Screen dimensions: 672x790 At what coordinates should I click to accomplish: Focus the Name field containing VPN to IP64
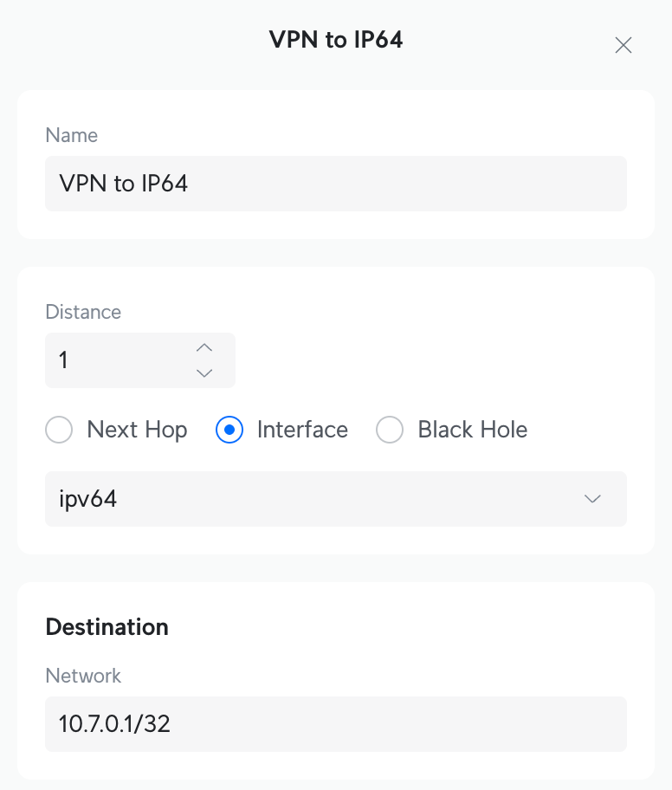pyautogui.click(x=336, y=184)
